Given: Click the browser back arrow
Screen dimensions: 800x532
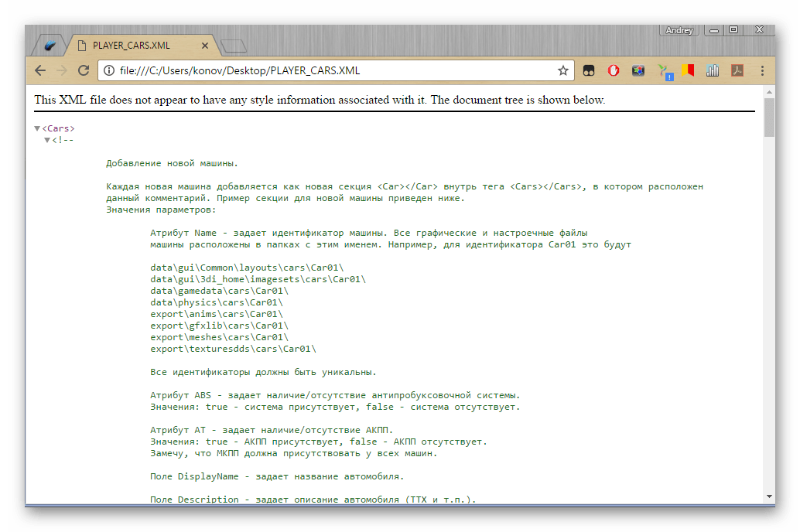Looking at the screenshot, I should point(41,70).
